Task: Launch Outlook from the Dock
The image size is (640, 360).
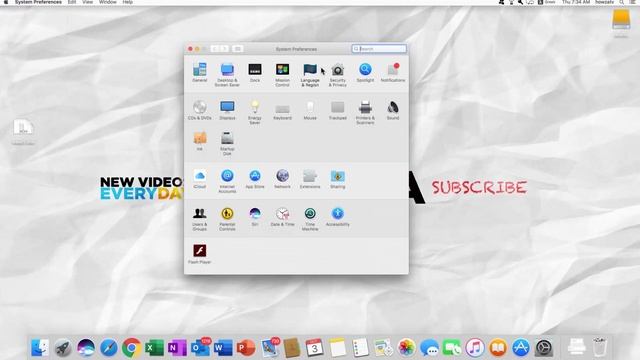Action: click(200, 348)
